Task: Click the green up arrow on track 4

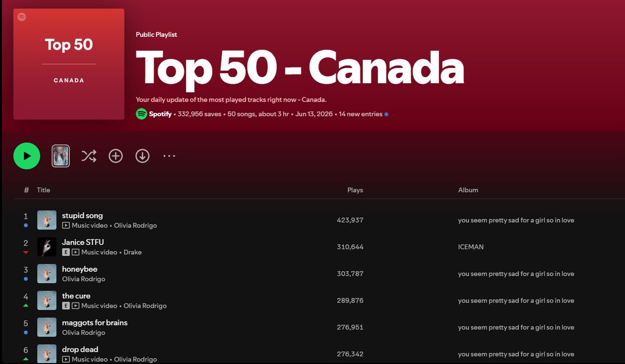Action: coord(26,306)
